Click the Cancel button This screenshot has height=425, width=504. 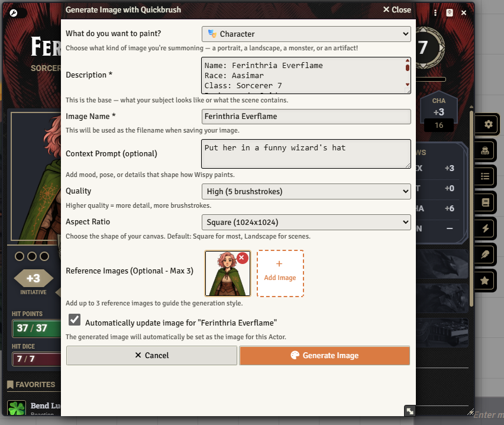151,355
